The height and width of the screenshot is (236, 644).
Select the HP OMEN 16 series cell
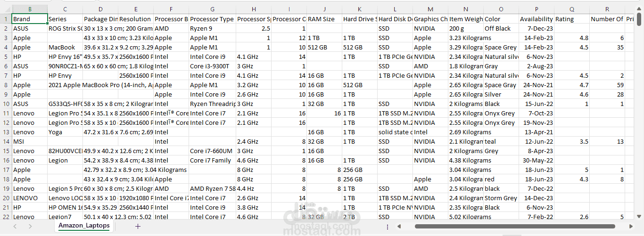65,208
